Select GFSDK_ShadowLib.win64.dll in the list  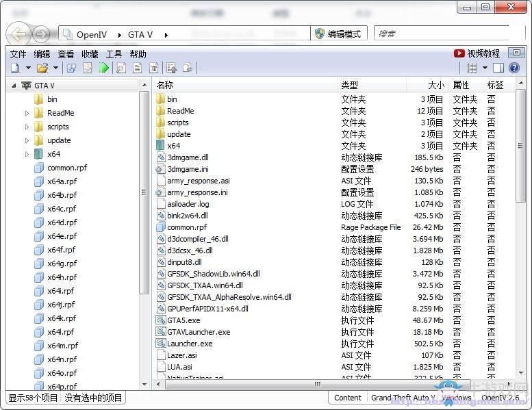(214, 274)
